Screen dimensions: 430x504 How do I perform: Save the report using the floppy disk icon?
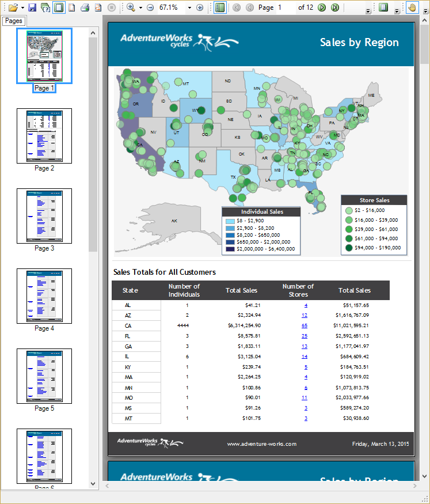click(x=32, y=7)
